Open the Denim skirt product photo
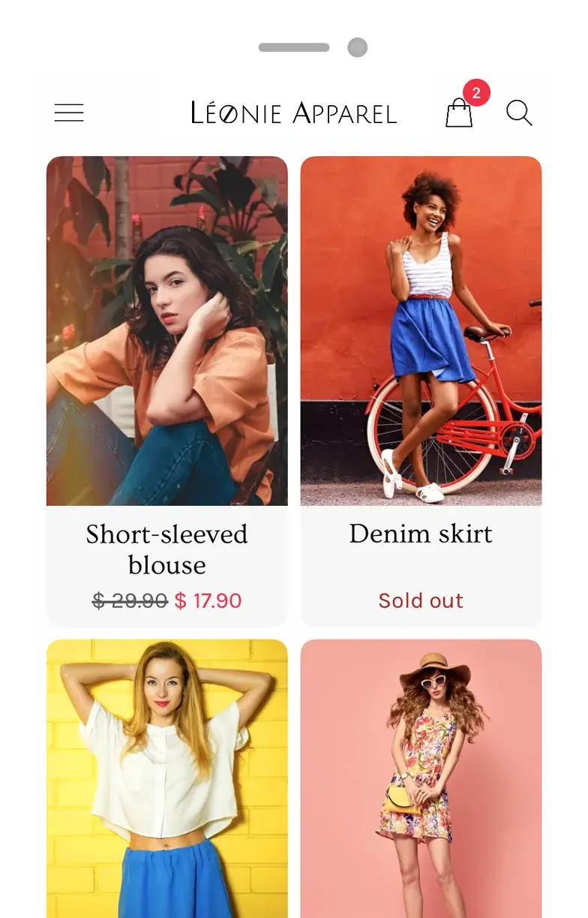 (x=421, y=330)
